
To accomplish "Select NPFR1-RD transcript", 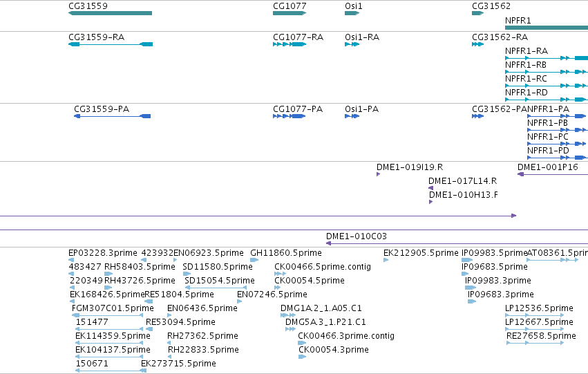I will tap(547, 100).
